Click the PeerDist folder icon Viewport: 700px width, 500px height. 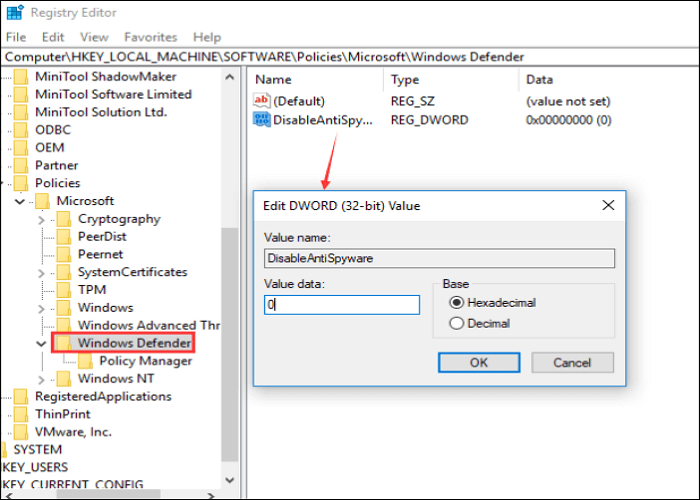coord(63,237)
